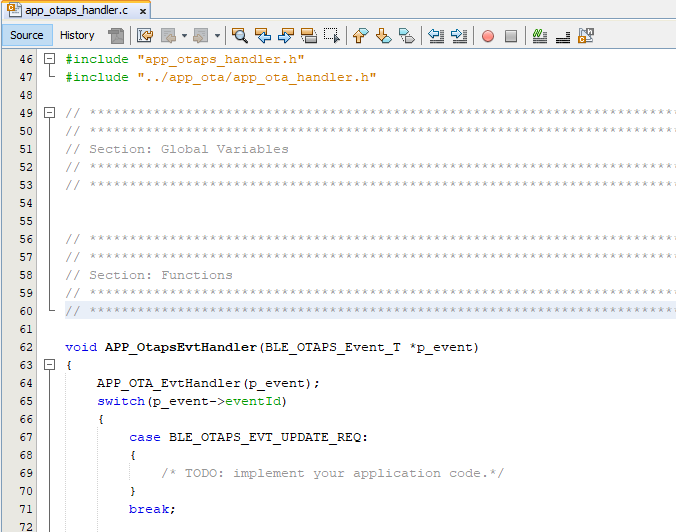
Task: Click line number 47 in the gutter
Action: click(26, 77)
